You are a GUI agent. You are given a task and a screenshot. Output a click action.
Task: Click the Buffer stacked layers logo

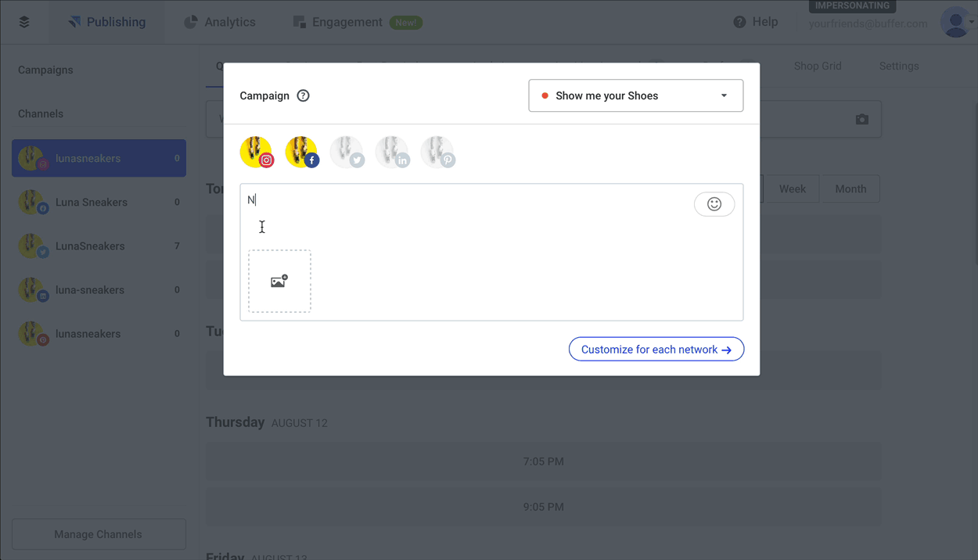24,22
